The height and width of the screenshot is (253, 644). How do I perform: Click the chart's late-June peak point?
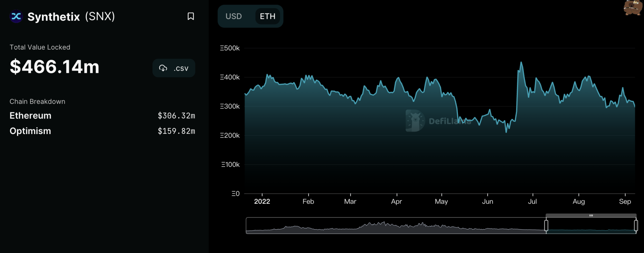pyautogui.click(x=521, y=62)
